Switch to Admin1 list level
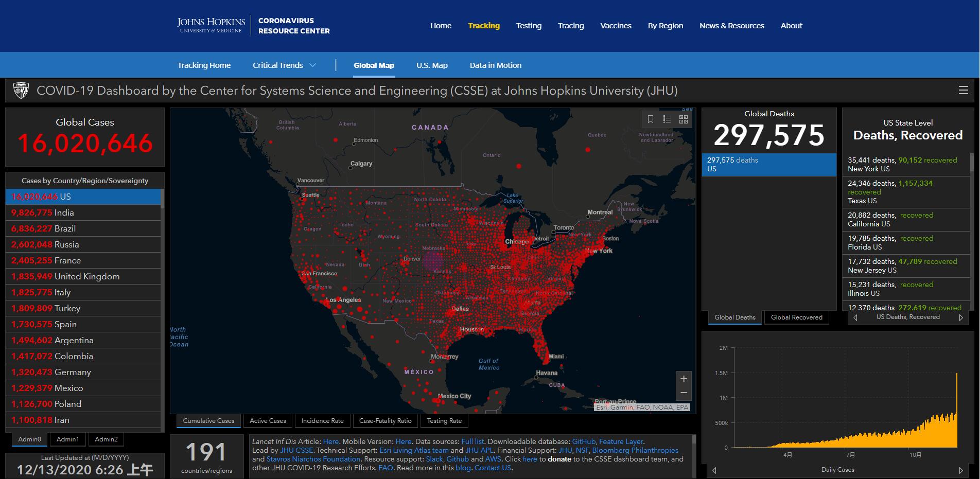 68,439
